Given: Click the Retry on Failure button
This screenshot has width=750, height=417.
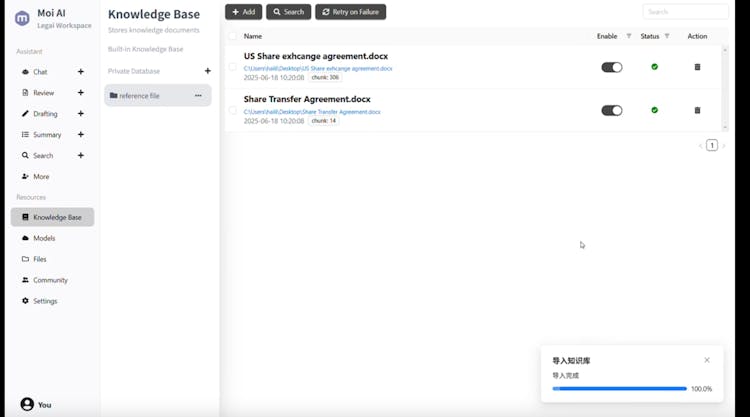Looking at the screenshot, I should pyautogui.click(x=350, y=12).
